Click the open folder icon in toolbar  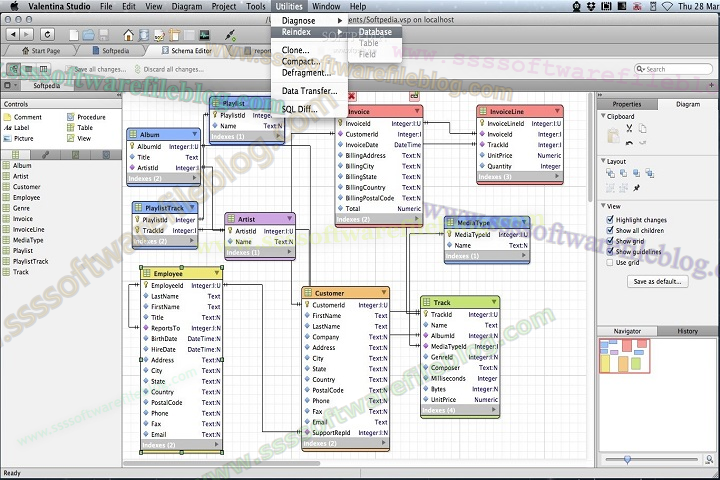tap(88, 35)
